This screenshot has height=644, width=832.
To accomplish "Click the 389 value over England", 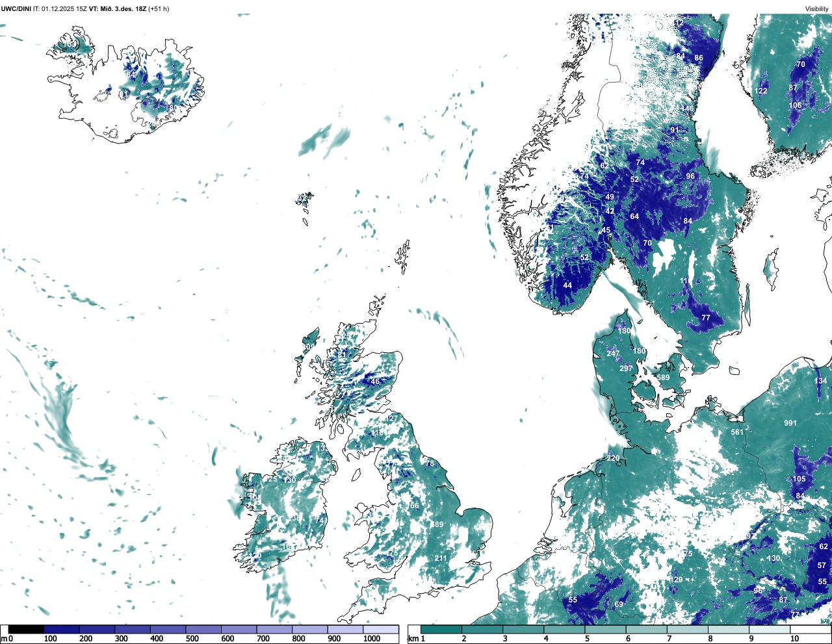I will (x=437, y=524).
